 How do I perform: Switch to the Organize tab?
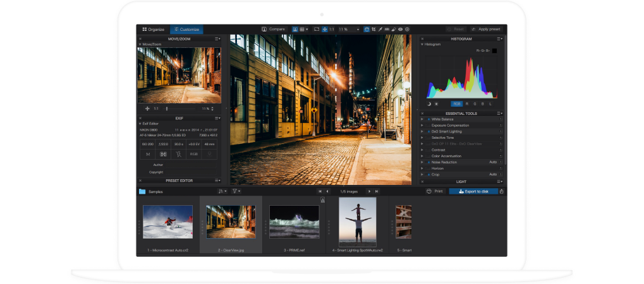tap(153, 29)
